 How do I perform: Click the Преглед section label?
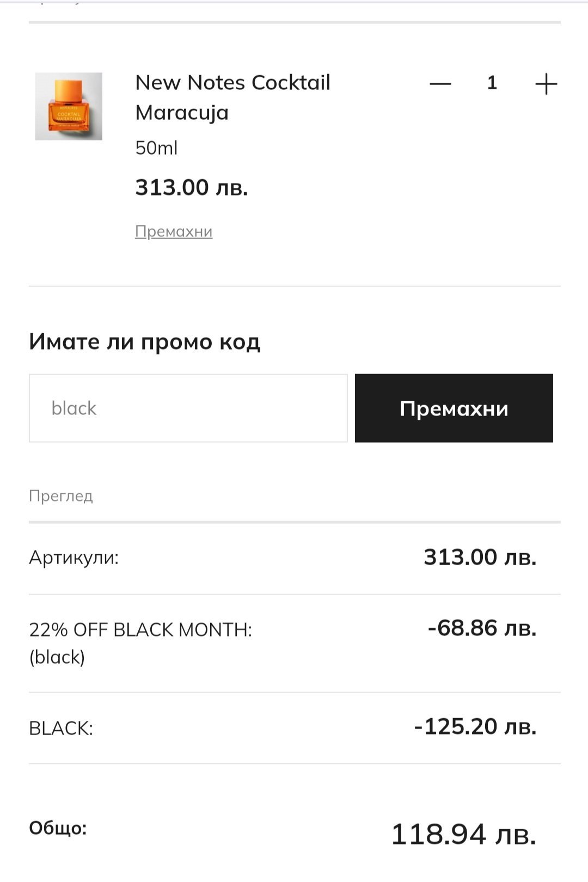61,496
